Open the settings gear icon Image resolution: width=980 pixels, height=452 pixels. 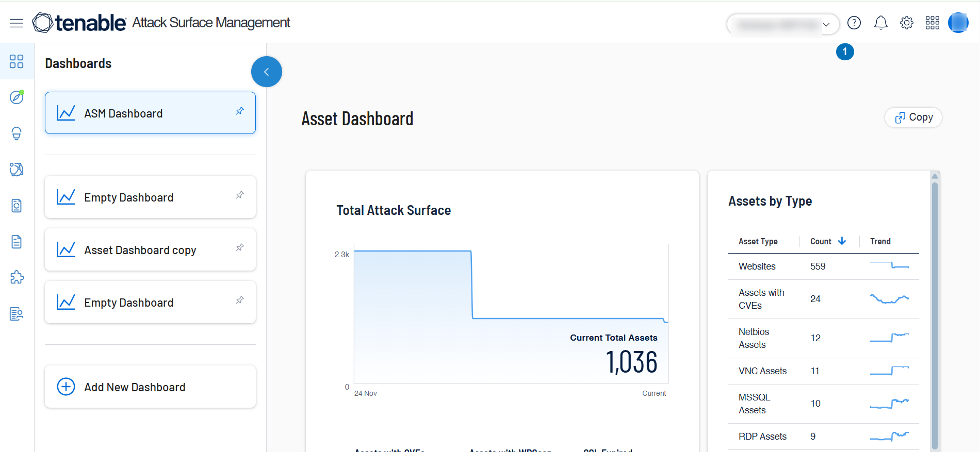906,23
